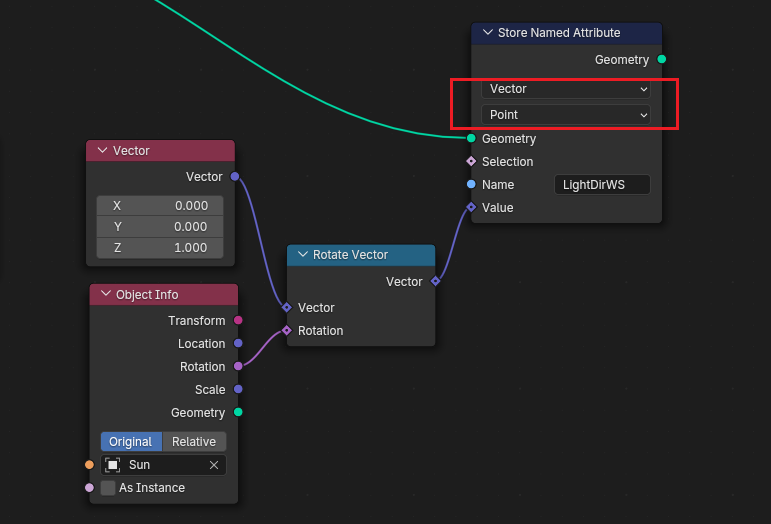Click the Rotation output socket on Object Info
Screen dimensions: 771x524
click(238, 367)
